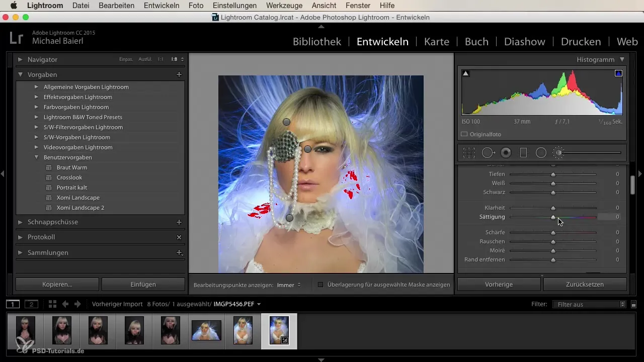This screenshot has height=362, width=644.
Task: Expand the Schnappschüsse panel
Action: [20, 222]
